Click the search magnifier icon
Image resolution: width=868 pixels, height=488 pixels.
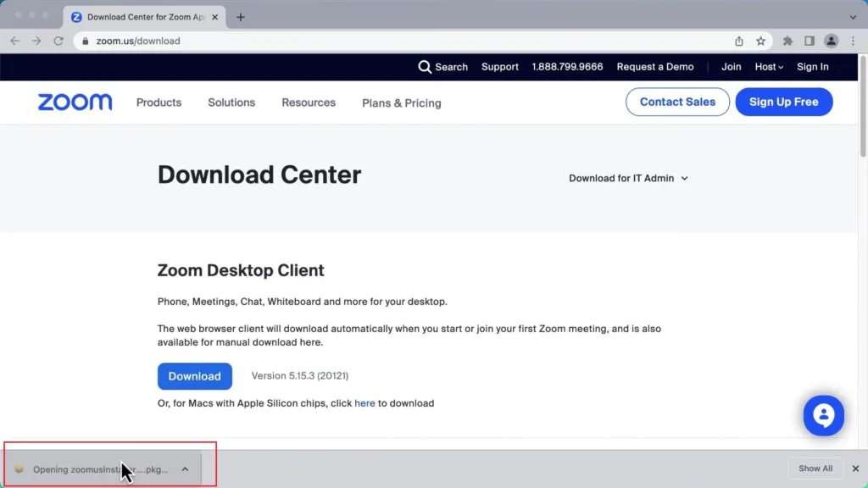[425, 67]
